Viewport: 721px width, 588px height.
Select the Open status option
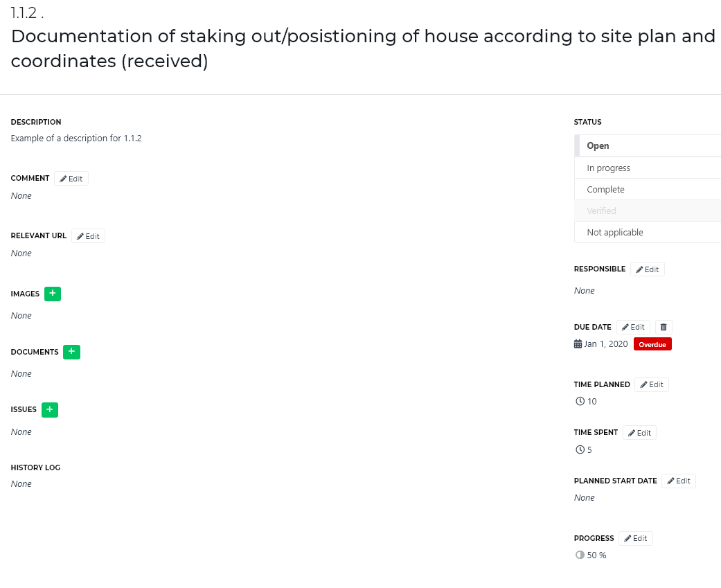click(648, 145)
